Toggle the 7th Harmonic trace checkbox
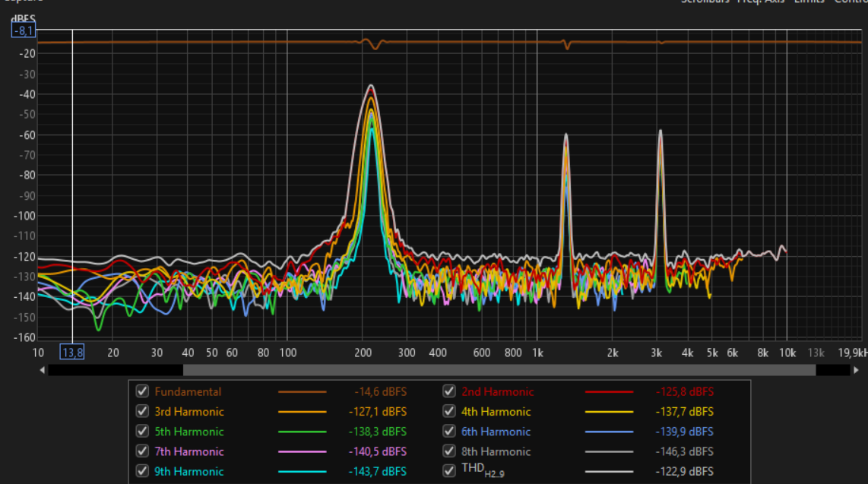 pyautogui.click(x=142, y=451)
